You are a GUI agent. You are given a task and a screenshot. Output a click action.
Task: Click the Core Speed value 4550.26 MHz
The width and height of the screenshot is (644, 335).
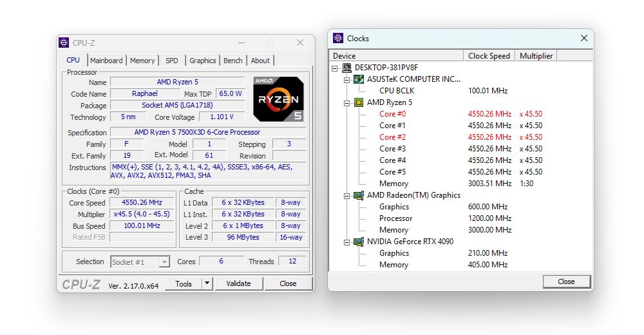point(142,202)
